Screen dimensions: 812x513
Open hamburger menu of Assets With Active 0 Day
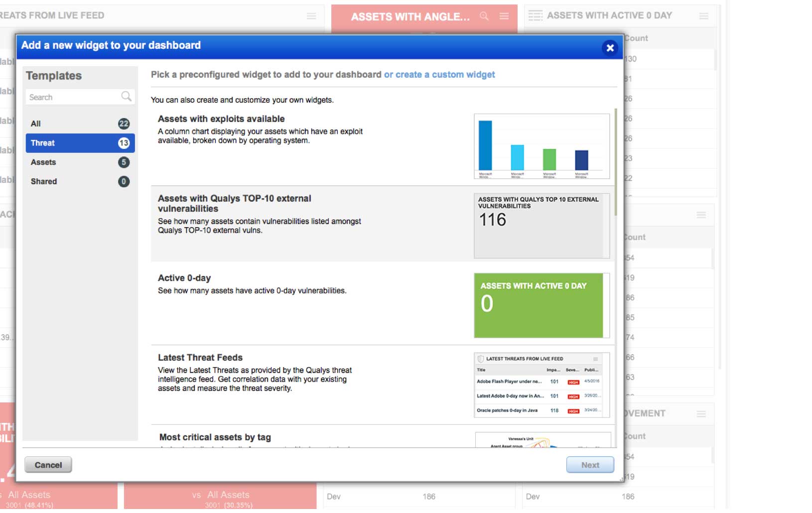(x=703, y=16)
